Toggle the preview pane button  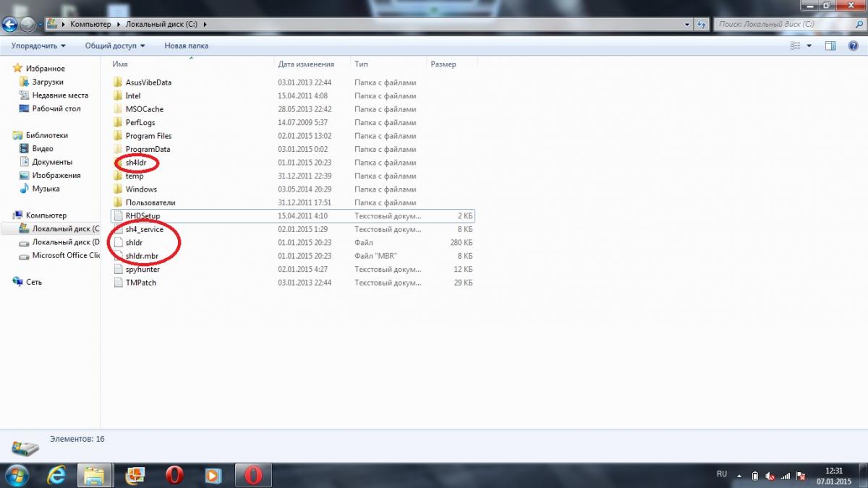(x=830, y=46)
